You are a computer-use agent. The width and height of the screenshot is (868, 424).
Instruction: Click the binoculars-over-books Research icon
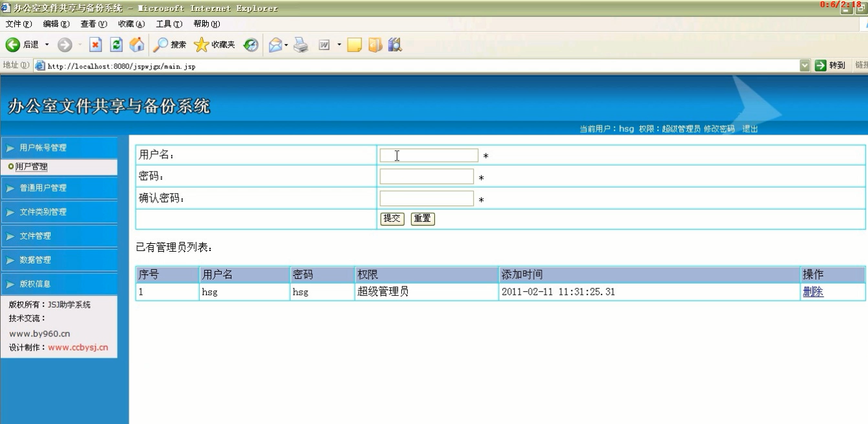coord(395,45)
